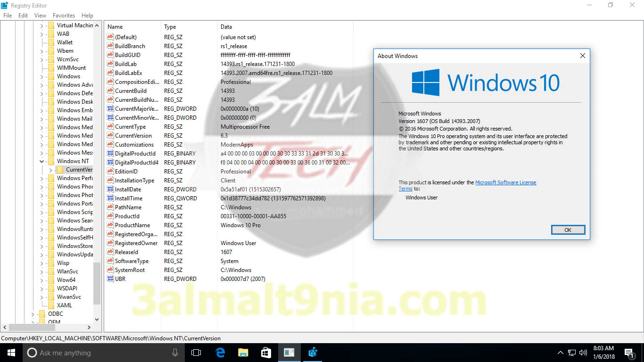Click the ProductName string value icon

tap(110, 225)
